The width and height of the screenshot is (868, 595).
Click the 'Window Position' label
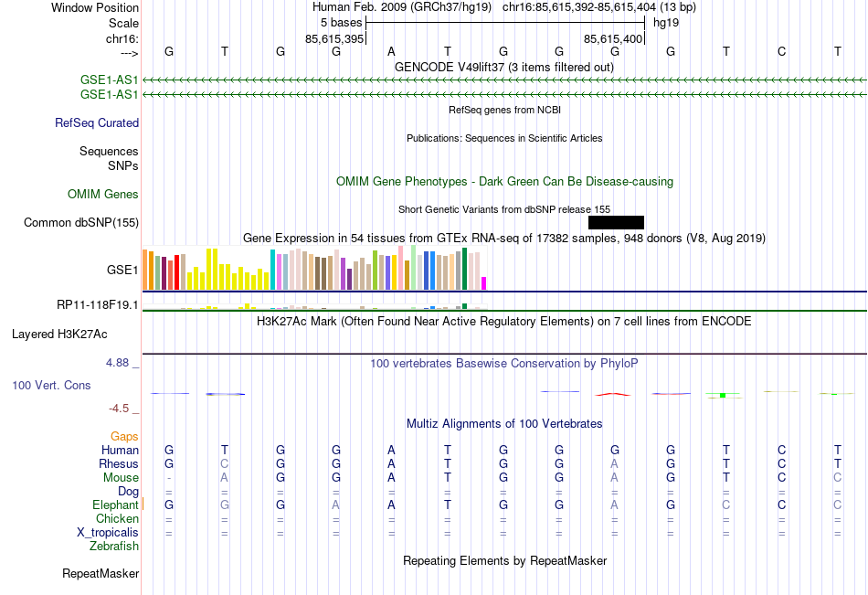(95, 7)
